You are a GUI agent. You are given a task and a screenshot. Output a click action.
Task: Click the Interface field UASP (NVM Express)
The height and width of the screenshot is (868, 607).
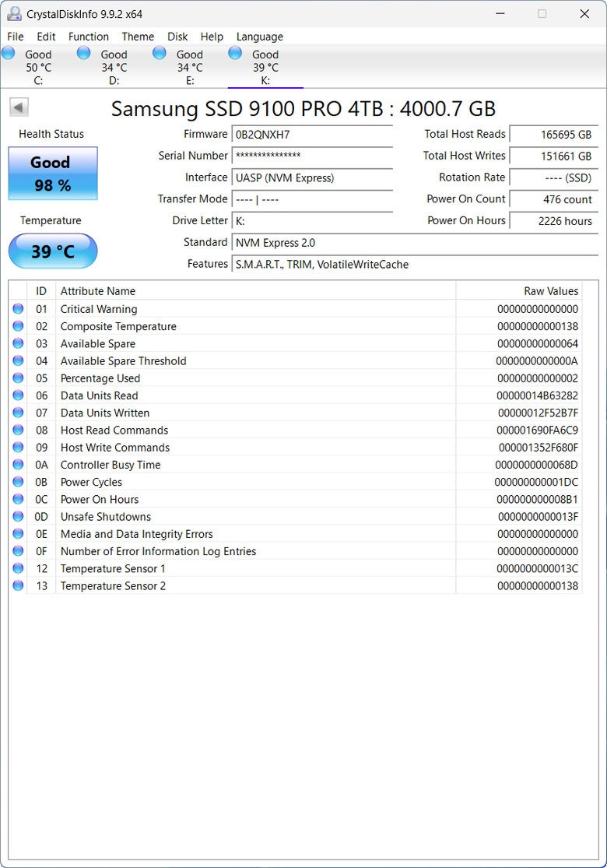(x=313, y=177)
